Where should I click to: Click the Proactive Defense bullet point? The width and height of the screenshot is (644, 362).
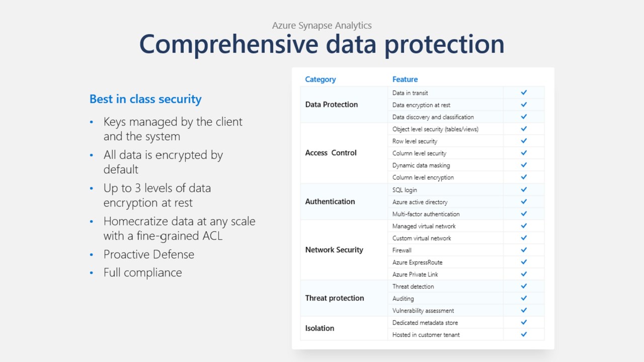(x=149, y=254)
